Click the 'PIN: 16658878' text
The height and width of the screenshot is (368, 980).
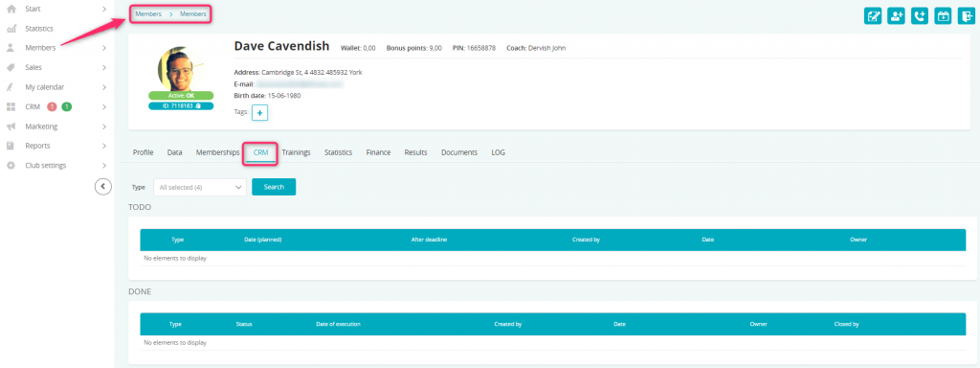475,48
